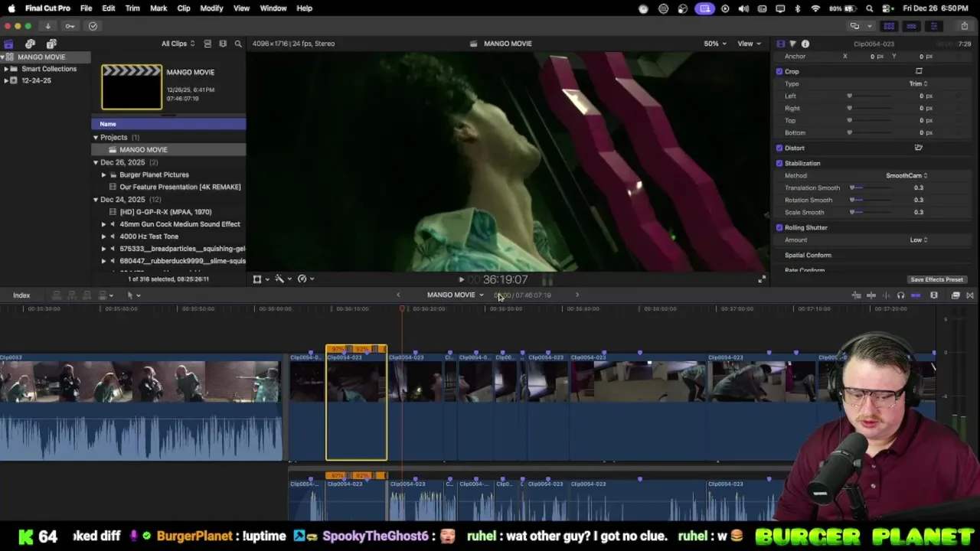Image resolution: width=980 pixels, height=551 pixels.
Task: Open the All Clips filter dropdown
Action: click(x=178, y=44)
